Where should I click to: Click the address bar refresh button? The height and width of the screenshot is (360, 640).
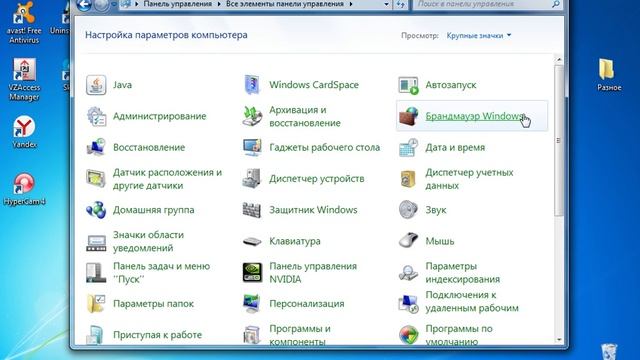coord(401,4)
